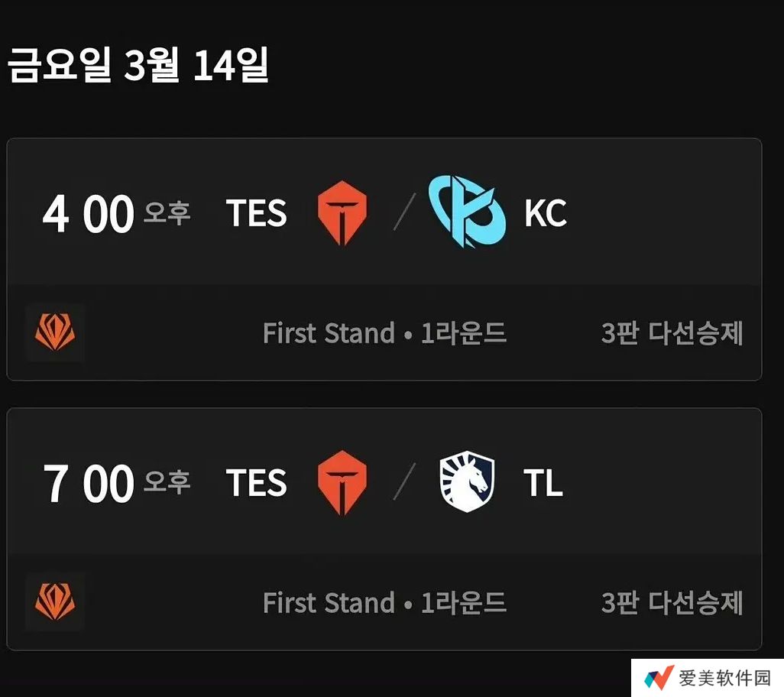Screen dimensions: 784x697
Task: Select the KC team name
Action: [x=546, y=213]
